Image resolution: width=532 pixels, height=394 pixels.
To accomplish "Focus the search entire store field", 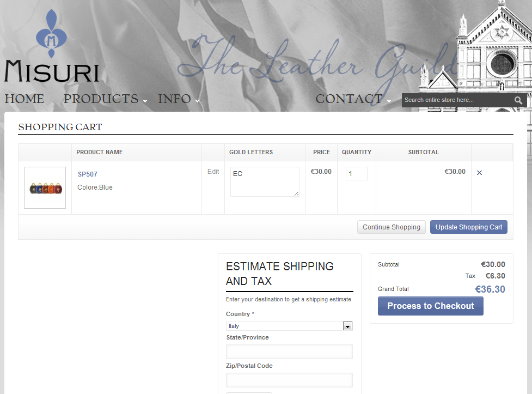I will [x=457, y=100].
